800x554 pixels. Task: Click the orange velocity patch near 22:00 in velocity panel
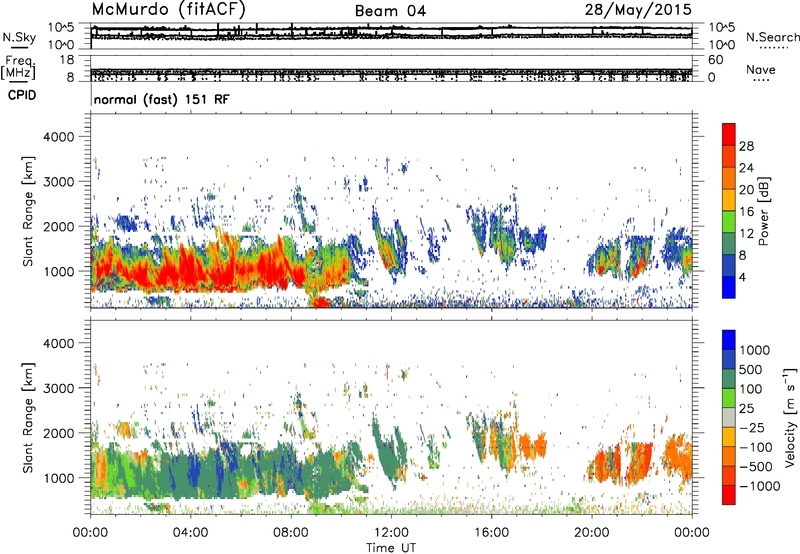[x=638, y=462]
